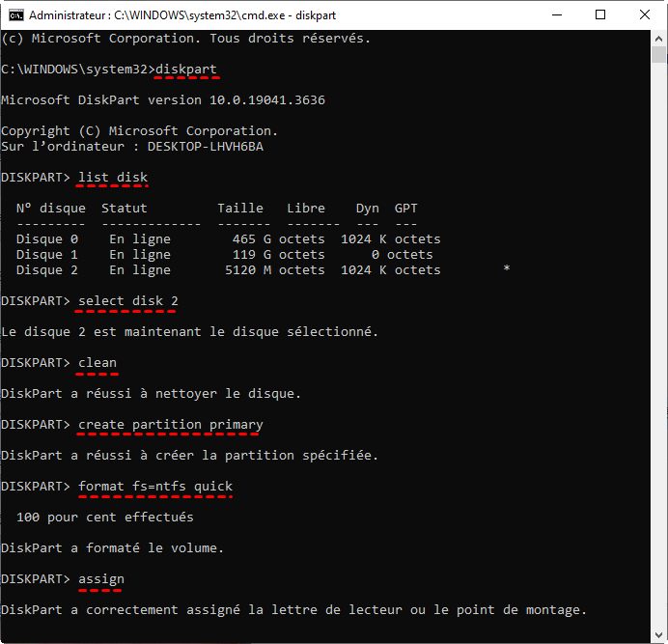Click the 'GPT' column header
The width and height of the screenshot is (668, 644).
(x=406, y=209)
